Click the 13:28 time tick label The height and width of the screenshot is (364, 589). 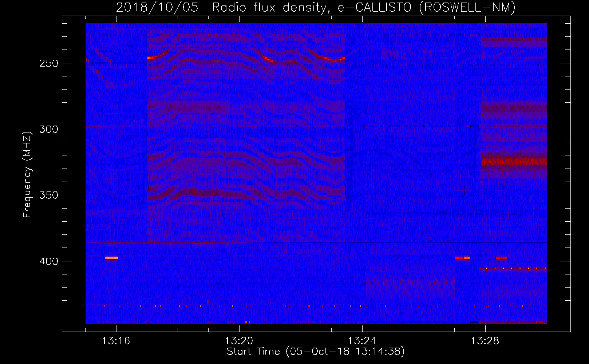click(485, 341)
